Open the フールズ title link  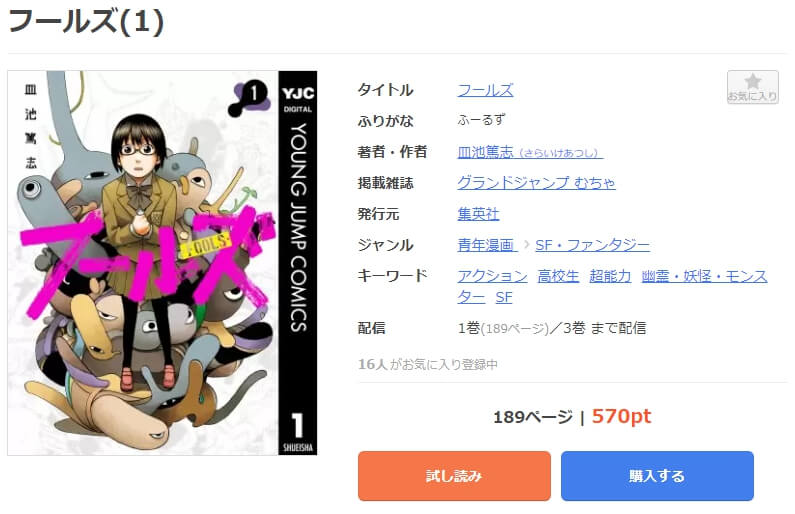(485, 90)
